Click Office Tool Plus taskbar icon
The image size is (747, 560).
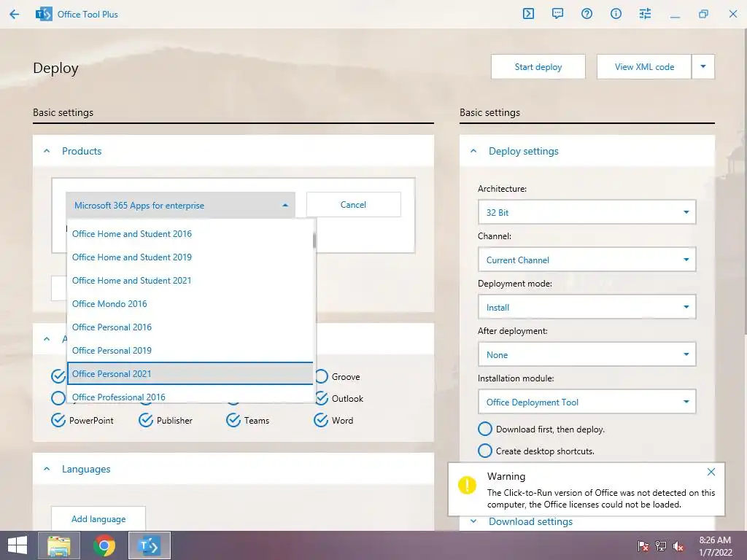(x=149, y=545)
